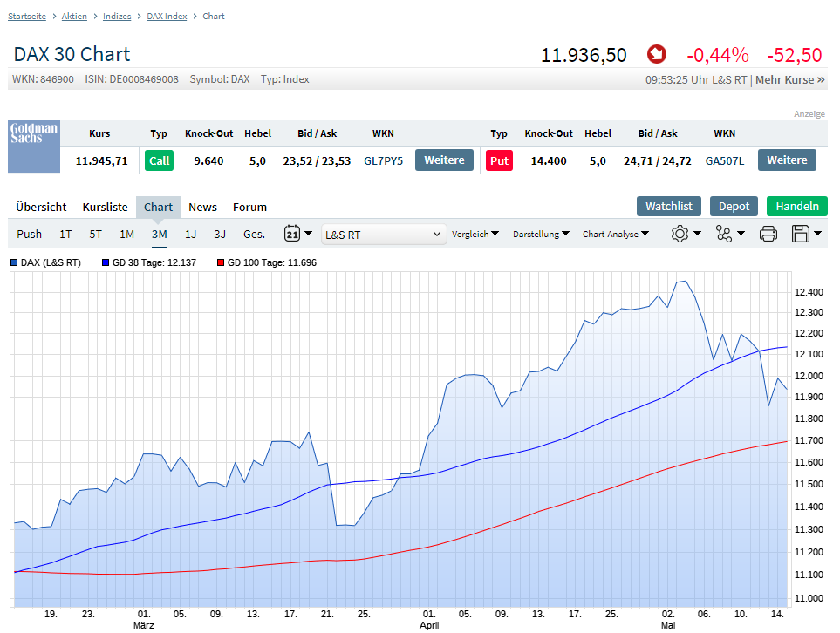
Task: Open the Kursliste tab
Action: point(105,207)
